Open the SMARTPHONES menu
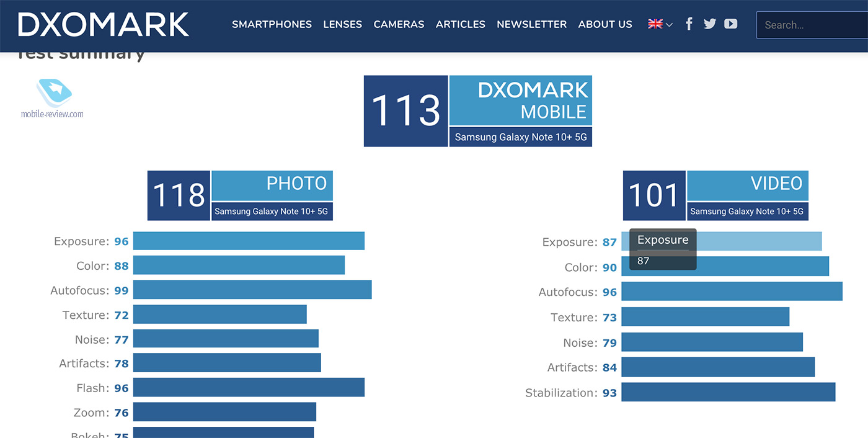The image size is (868, 438). (272, 24)
